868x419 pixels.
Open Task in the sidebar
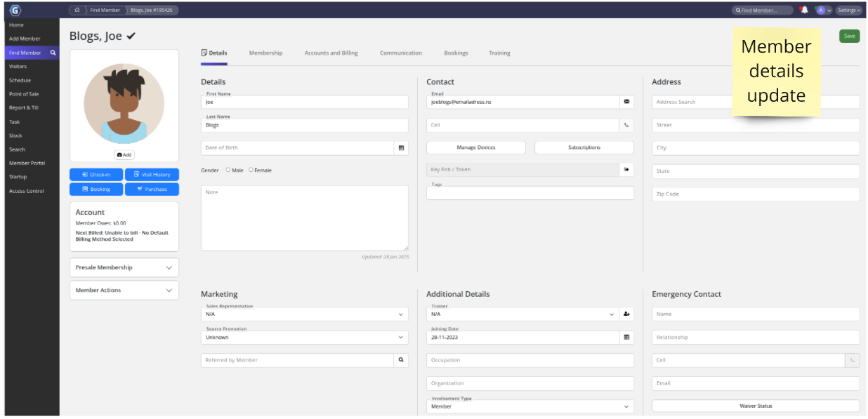14,121
